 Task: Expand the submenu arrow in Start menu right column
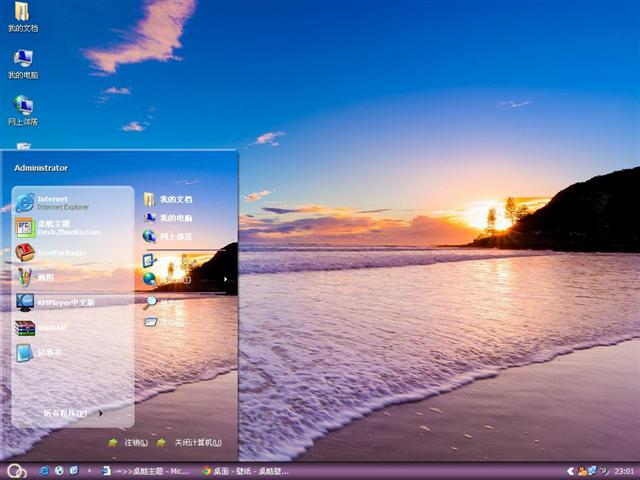(225, 279)
